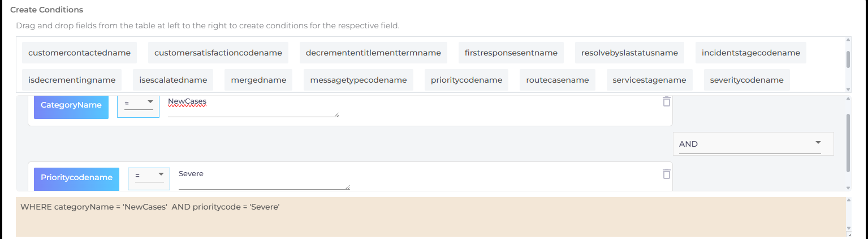The image size is (868, 239).
Task: Delete the CategoryName condition with trash icon
Action: [667, 101]
